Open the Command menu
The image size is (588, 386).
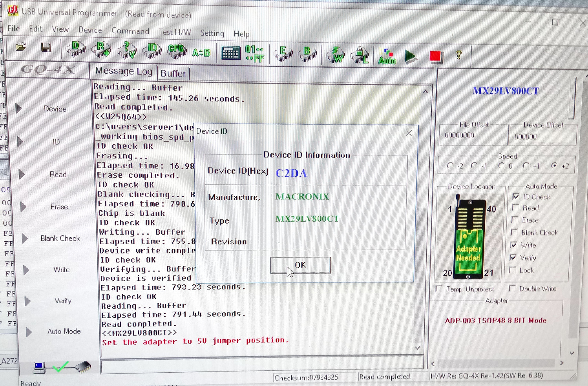click(130, 31)
